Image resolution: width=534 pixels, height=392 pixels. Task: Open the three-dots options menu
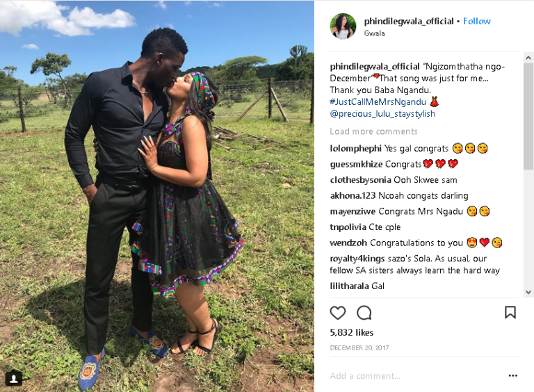pos(513,375)
